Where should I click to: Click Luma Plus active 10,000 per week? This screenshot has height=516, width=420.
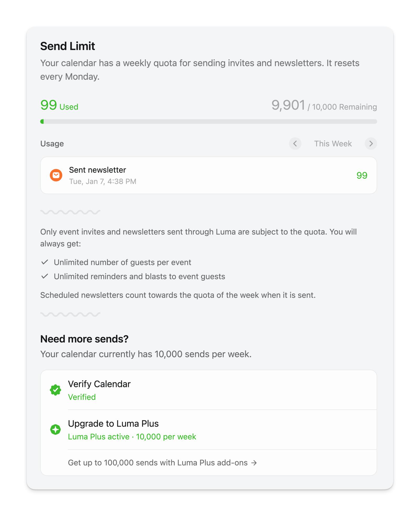coord(132,437)
